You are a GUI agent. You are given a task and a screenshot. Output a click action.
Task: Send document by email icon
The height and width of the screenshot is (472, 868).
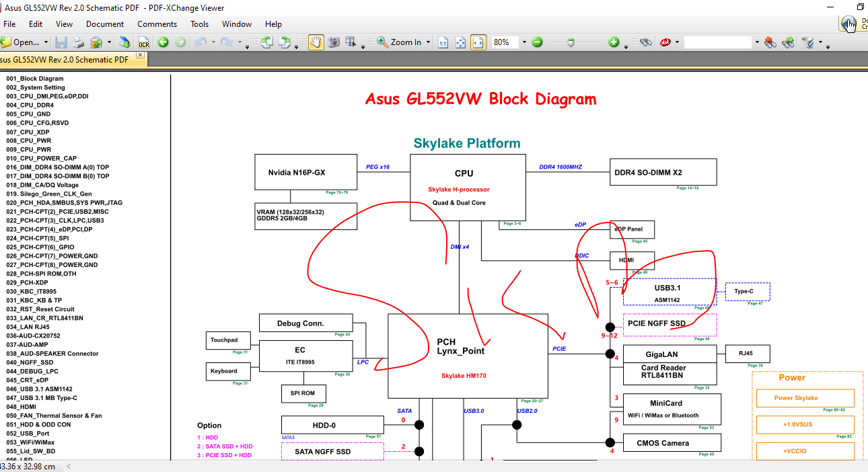(96, 42)
